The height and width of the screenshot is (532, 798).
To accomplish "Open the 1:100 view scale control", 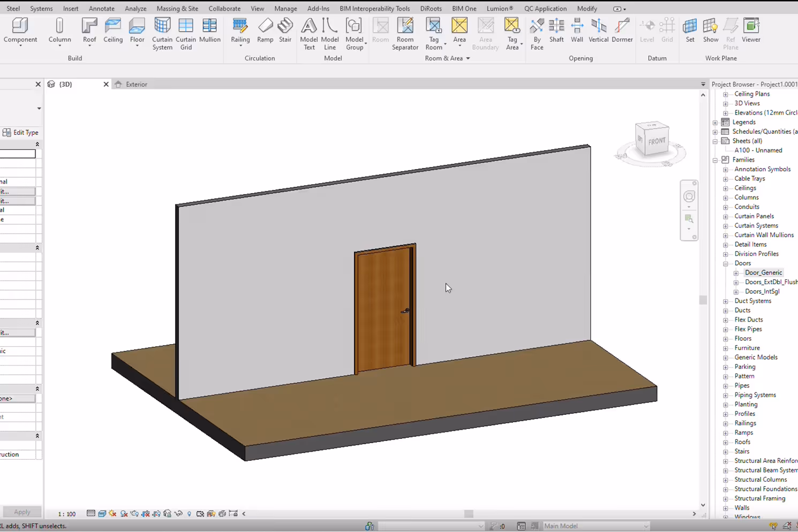I will point(67,513).
